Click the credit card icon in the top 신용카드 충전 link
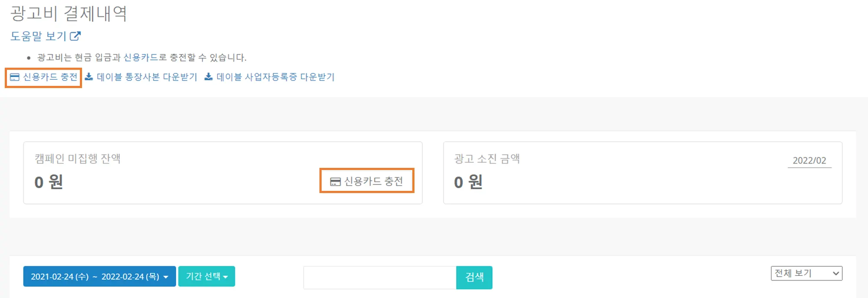Screen dimensions: 868x298 pos(15,77)
